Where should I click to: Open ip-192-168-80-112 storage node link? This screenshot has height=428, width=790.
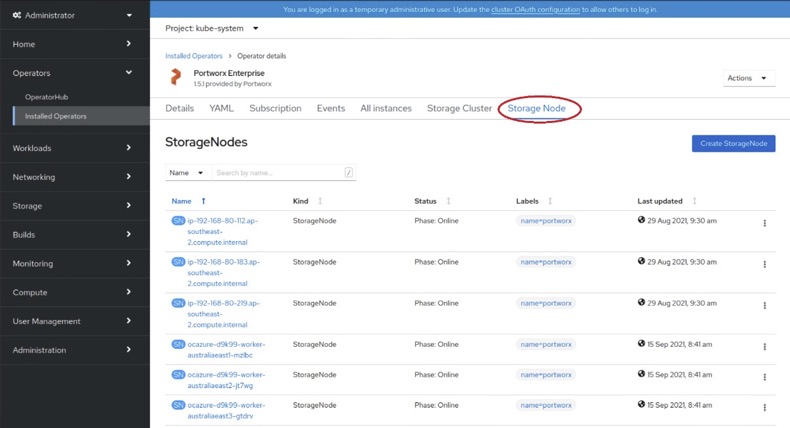pos(222,231)
